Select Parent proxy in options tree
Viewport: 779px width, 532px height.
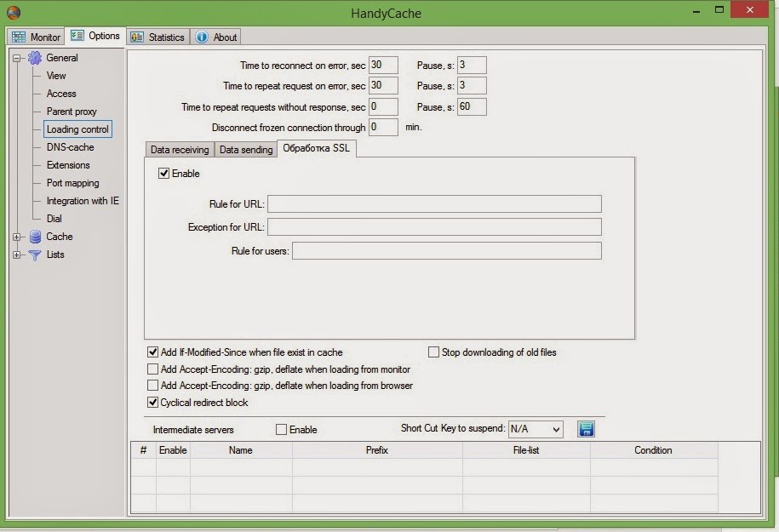(72, 112)
